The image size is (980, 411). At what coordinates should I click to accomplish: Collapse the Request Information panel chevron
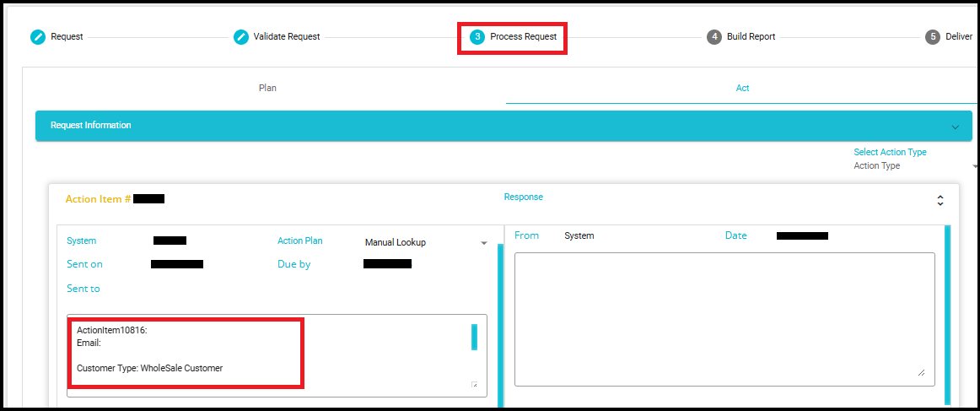point(955,127)
